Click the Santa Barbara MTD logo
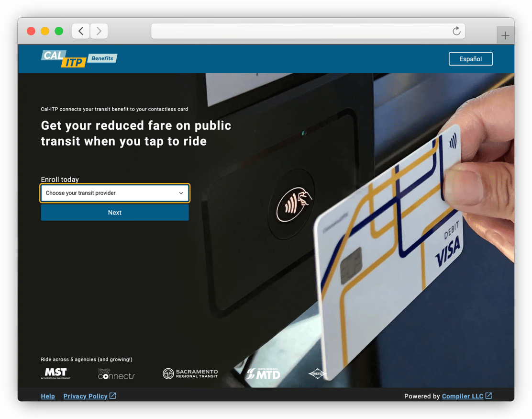Image resolution: width=532 pixels, height=419 pixels. 263,374
